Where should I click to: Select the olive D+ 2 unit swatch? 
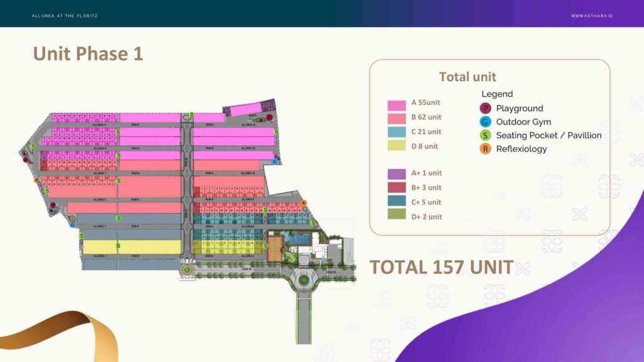(397, 216)
